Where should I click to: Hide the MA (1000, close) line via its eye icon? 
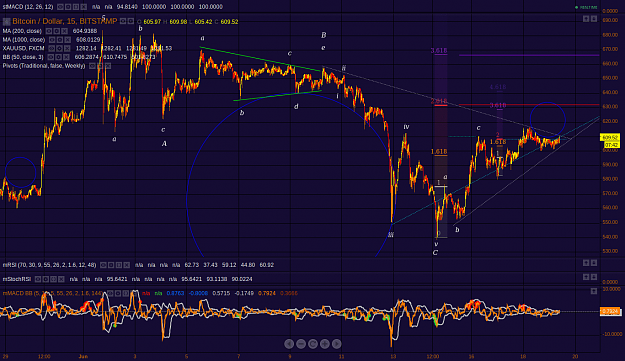pos(52,40)
